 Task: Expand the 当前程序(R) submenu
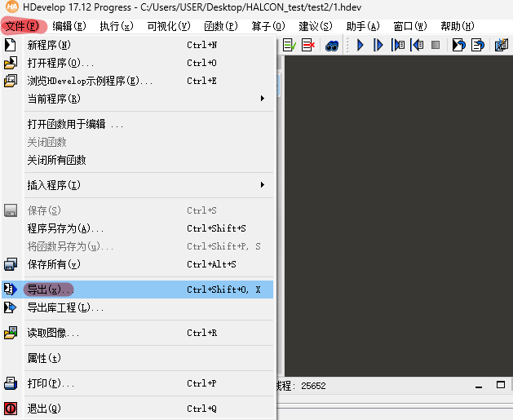pos(137,99)
